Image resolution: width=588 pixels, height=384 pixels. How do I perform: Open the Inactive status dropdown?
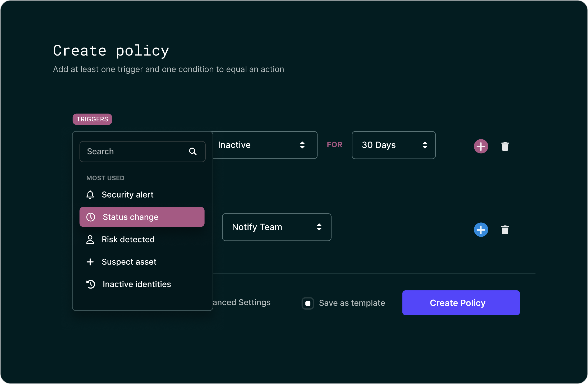click(264, 145)
